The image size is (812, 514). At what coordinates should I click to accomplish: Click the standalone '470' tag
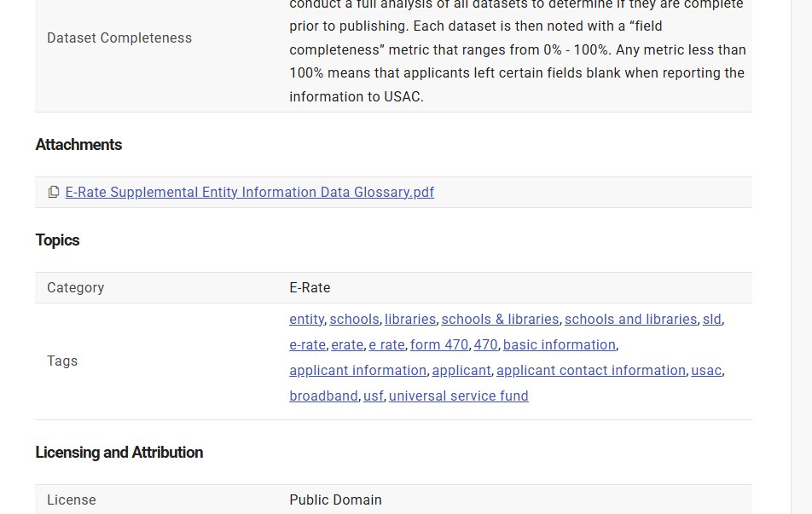click(485, 344)
